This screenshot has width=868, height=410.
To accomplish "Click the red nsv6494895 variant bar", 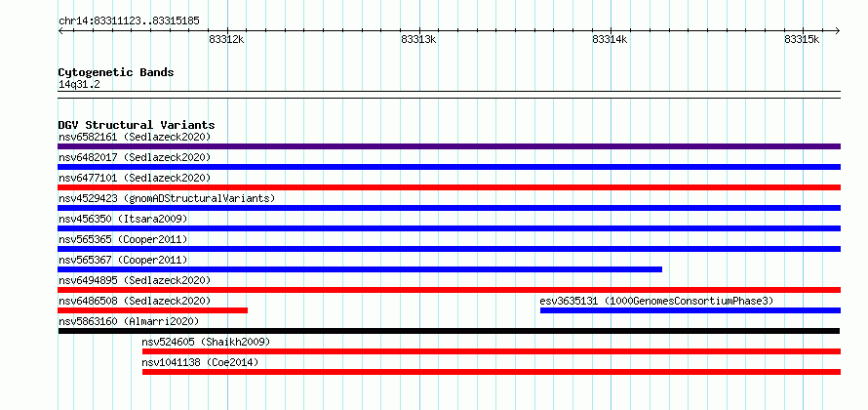I will coord(449,290).
